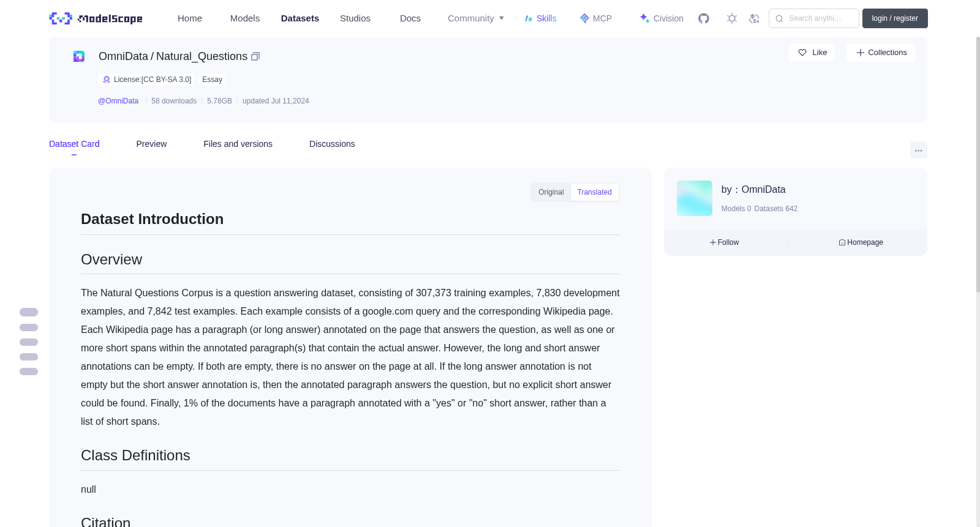This screenshot has width=980, height=527.
Task: Add dataset to Collections
Action: point(881,53)
